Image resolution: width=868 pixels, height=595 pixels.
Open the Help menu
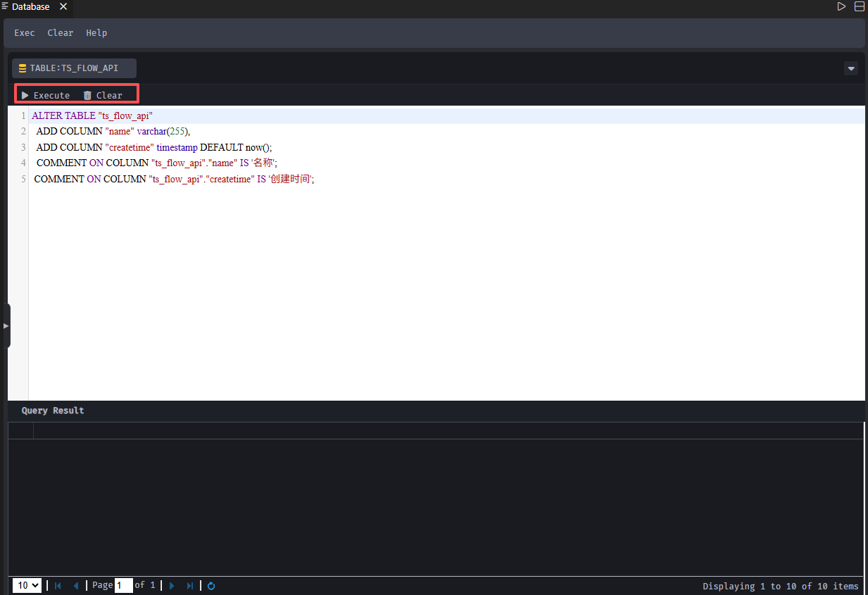click(96, 33)
